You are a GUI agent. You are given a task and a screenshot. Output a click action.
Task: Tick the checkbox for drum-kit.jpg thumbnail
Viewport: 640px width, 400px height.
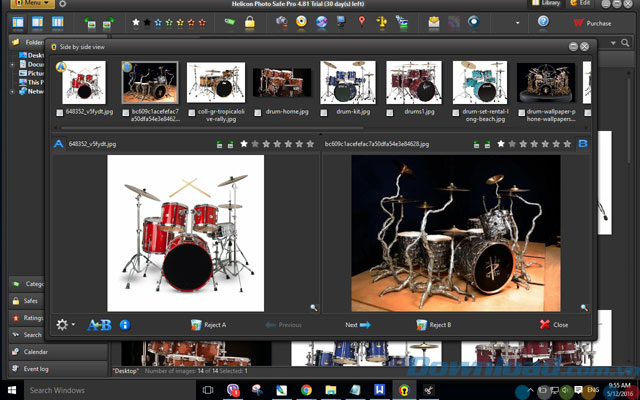pyautogui.click(x=325, y=113)
